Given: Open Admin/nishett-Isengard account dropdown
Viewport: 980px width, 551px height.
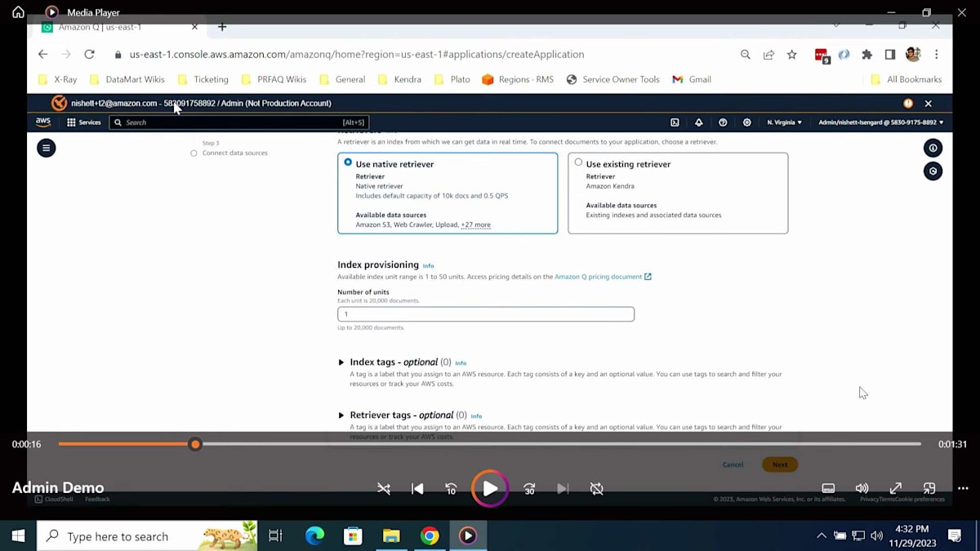Looking at the screenshot, I should click(880, 122).
